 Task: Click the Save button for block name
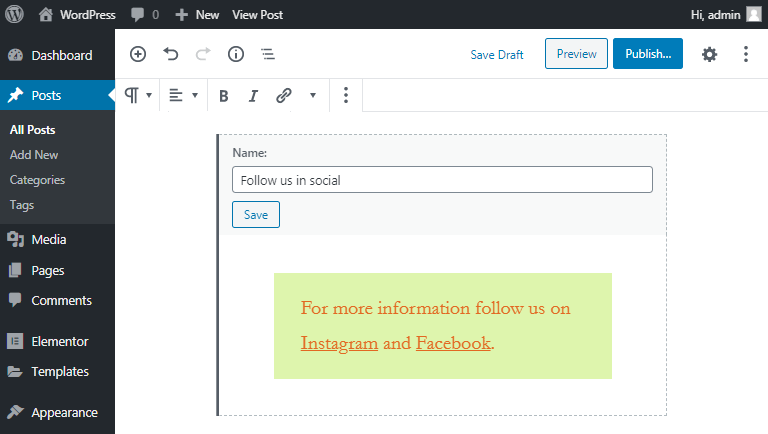click(x=256, y=215)
